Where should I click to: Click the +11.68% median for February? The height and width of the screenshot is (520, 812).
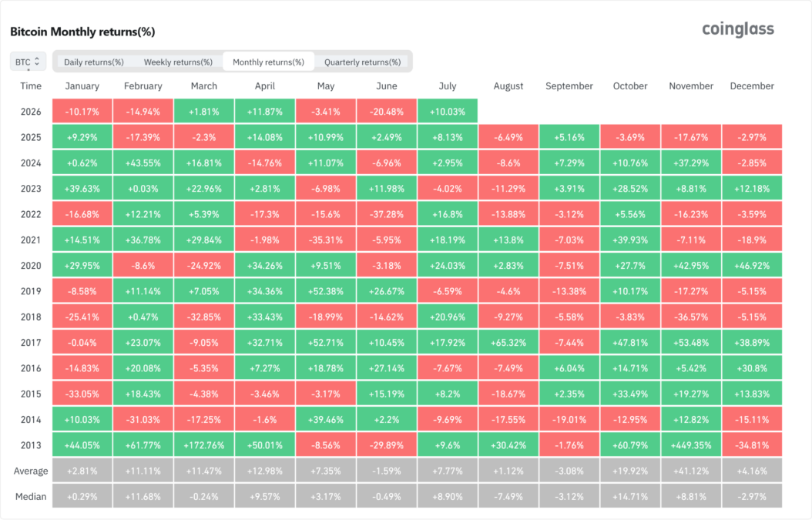click(x=143, y=496)
